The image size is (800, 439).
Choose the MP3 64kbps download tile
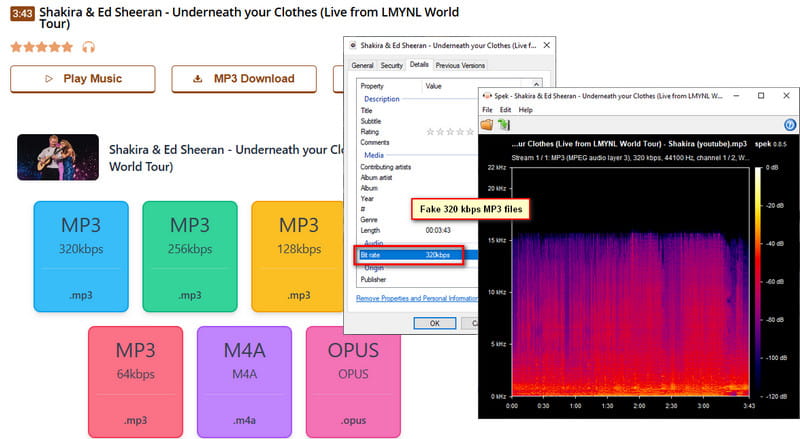pos(135,382)
